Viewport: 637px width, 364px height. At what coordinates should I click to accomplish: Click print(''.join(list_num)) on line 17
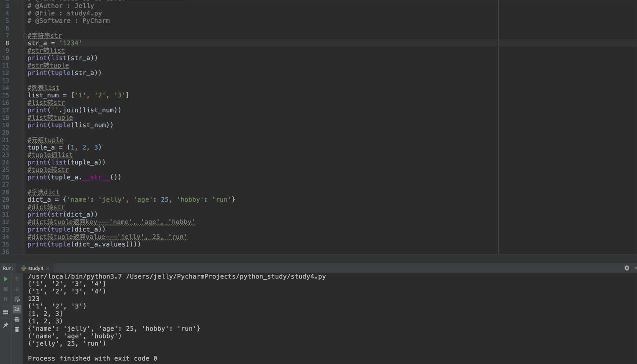(x=74, y=110)
